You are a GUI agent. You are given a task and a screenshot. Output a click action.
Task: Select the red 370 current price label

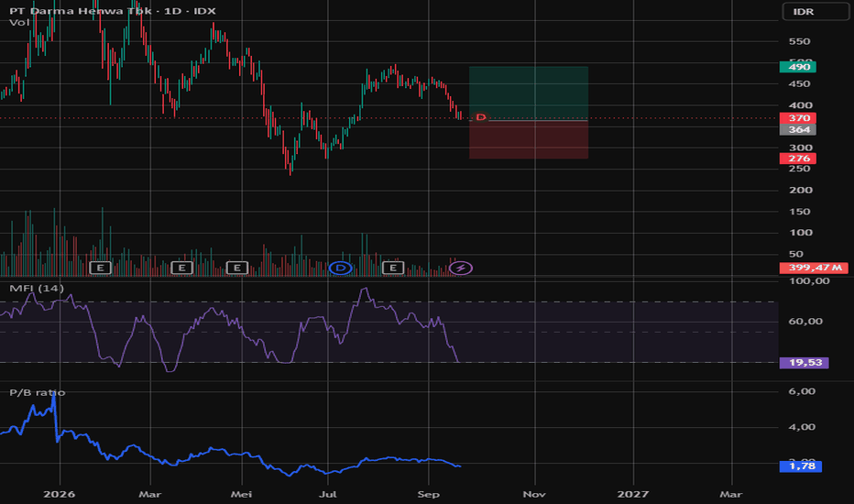coord(798,117)
